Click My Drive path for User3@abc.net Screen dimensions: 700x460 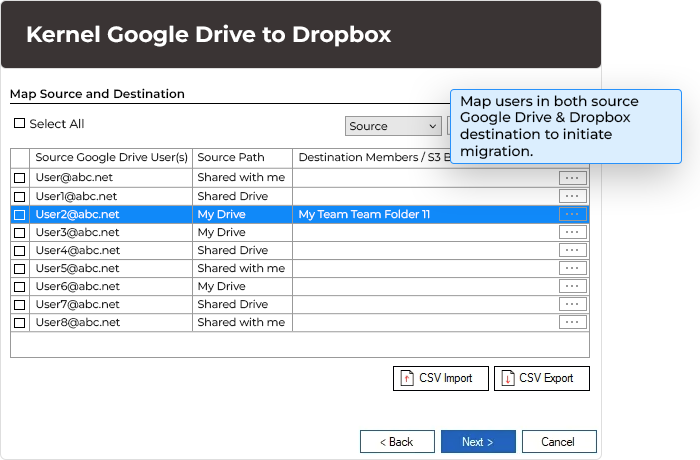221,233
